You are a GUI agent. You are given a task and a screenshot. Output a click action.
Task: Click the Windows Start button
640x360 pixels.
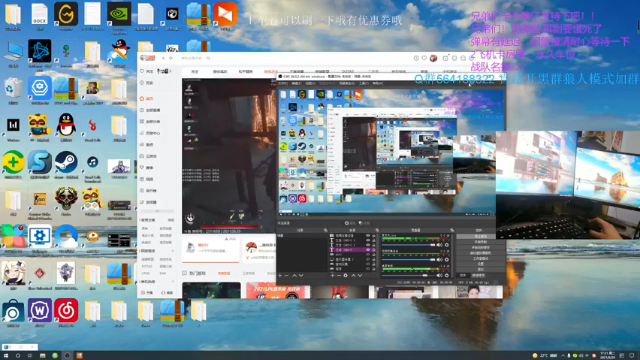pyautogui.click(x=6, y=356)
